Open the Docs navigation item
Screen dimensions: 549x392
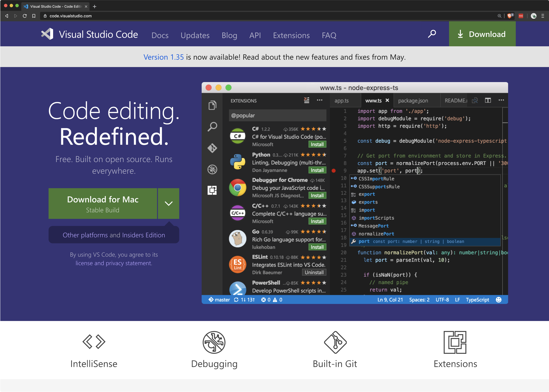point(160,35)
